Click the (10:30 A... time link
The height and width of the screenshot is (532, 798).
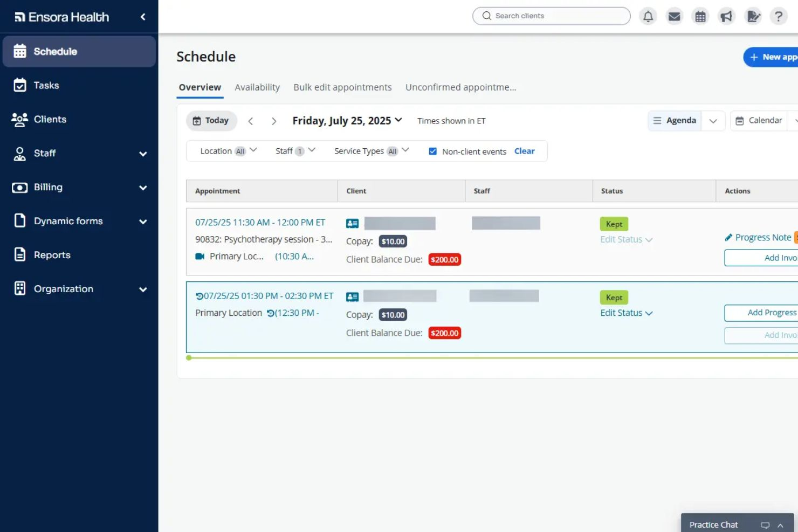(x=294, y=257)
